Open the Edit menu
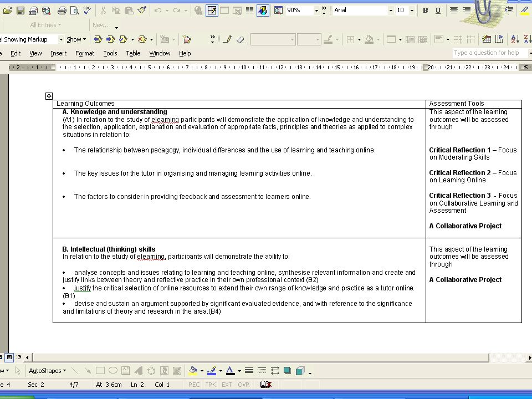 pos(16,53)
